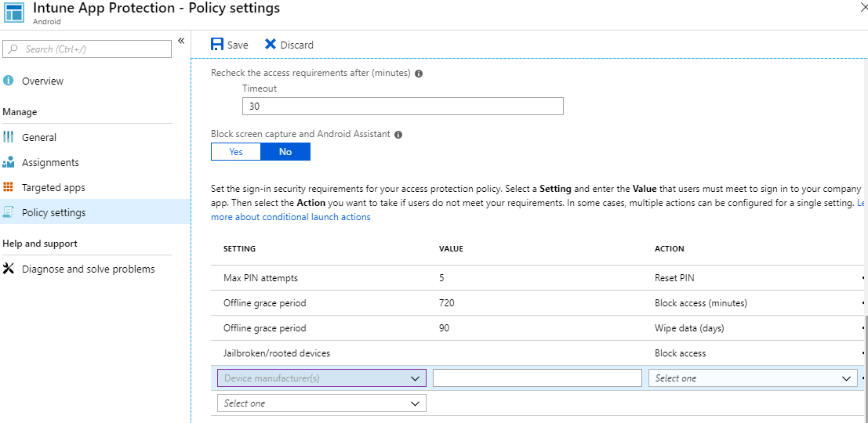Collapse the sidebar with double chevron
The image size is (868, 423).
[181, 41]
